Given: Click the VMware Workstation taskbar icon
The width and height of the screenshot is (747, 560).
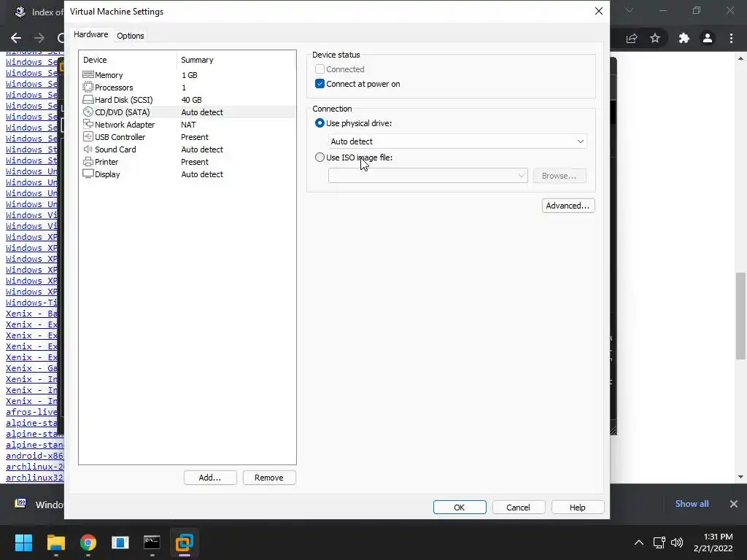Looking at the screenshot, I should [185, 542].
